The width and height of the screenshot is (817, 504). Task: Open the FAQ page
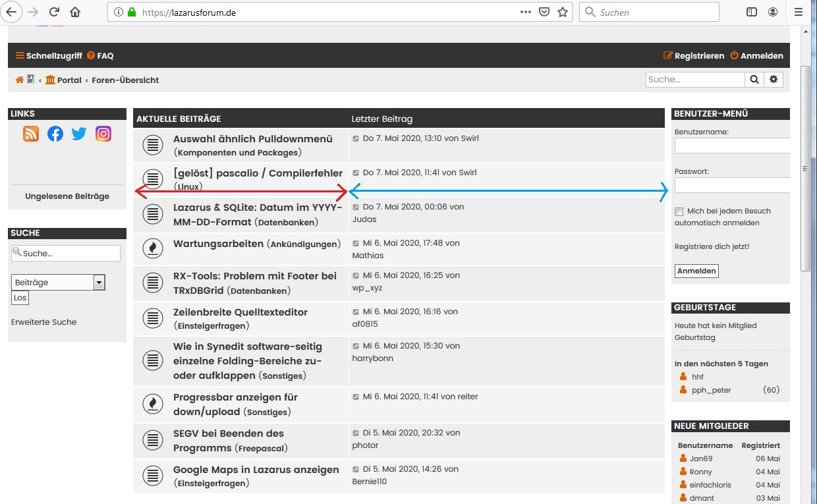click(100, 56)
